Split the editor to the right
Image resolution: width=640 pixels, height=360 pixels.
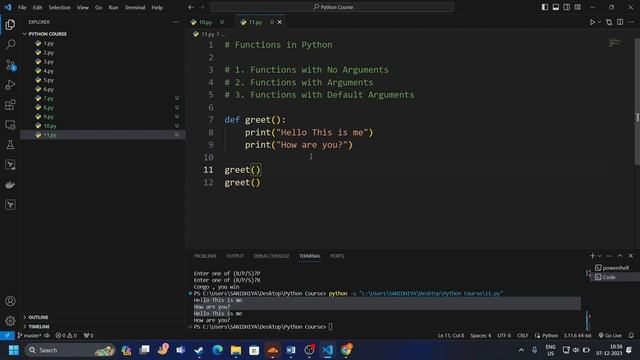tap(620, 22)
